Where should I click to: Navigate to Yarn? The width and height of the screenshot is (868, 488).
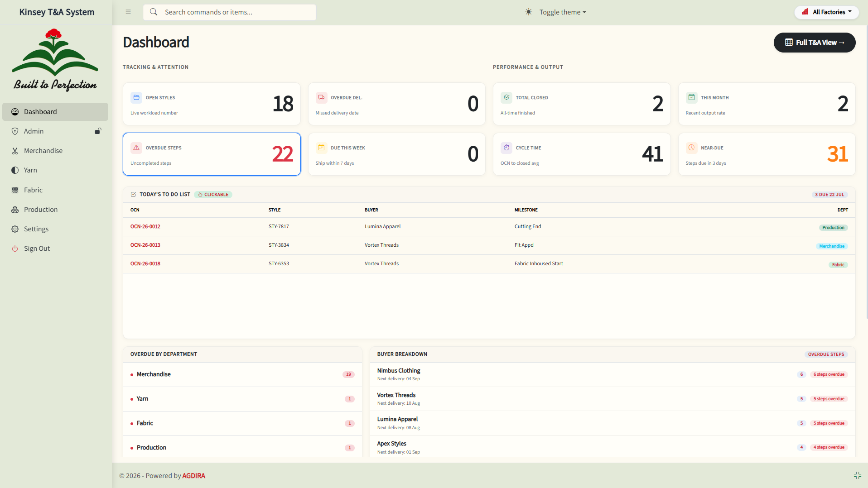[x=55, y=170]
